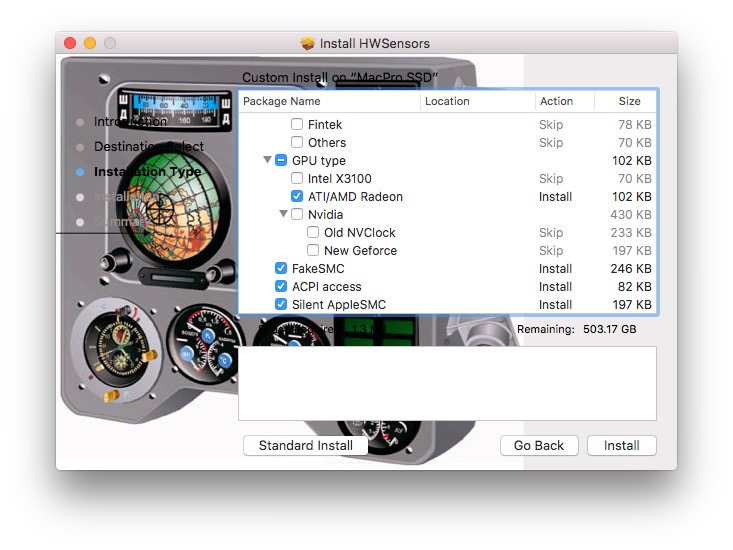Click the 430 KB size of Nvidia

point(631,214)
